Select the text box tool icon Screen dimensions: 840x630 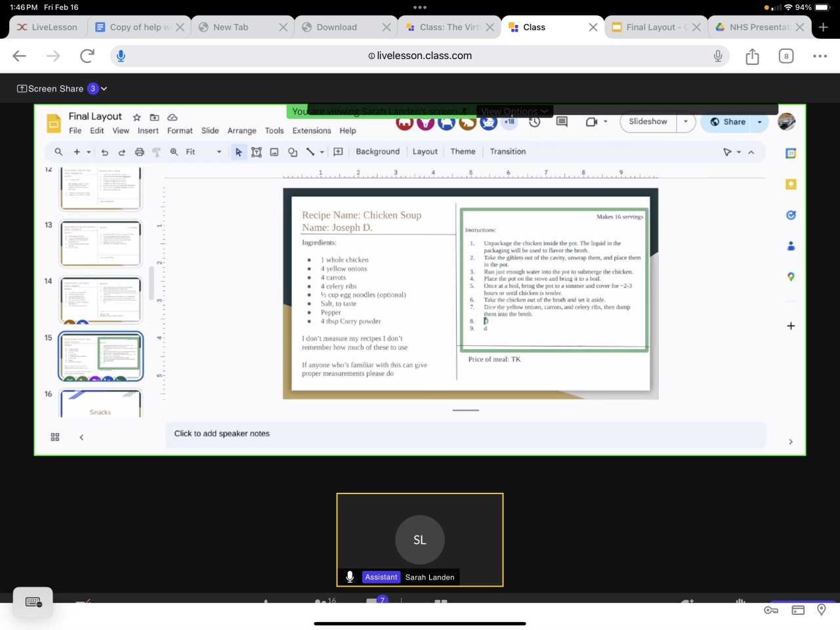coord(257,152)
